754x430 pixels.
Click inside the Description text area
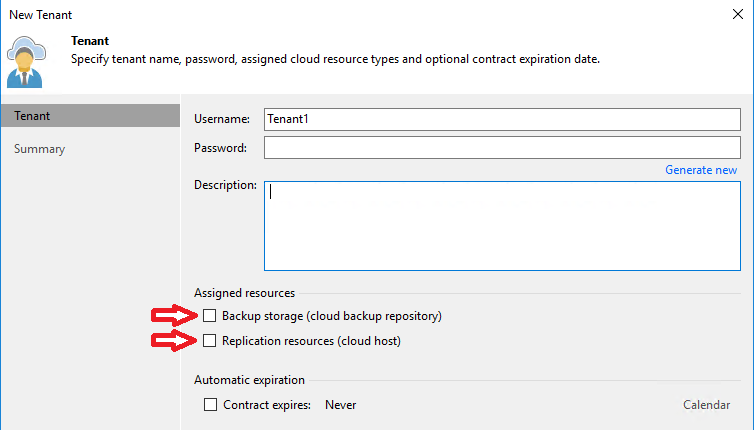coord(502,226)
